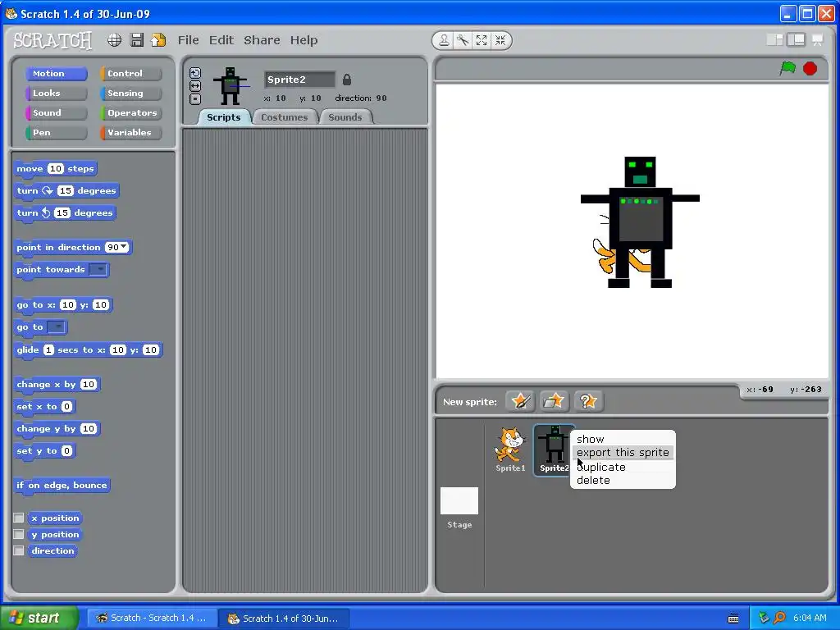Select the Pen block category
This screenshot has height=630, width=840.
coord(57,132)
